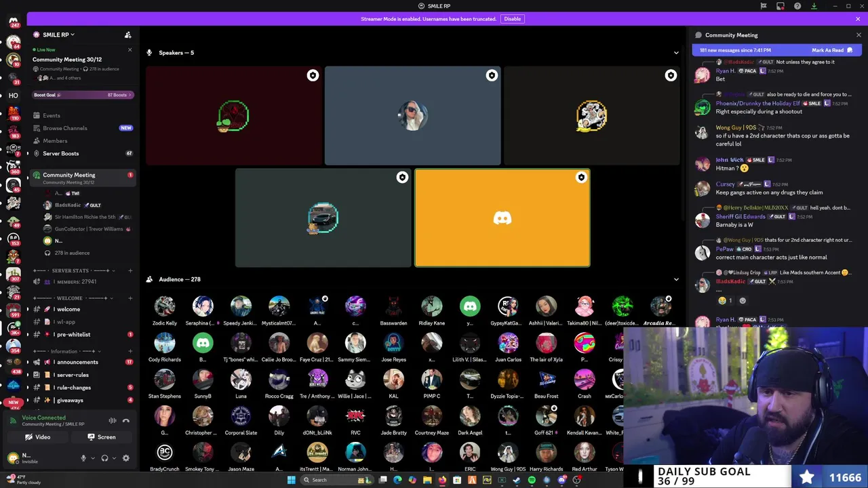This screenshot has width=868, height=488.
Task: Open Steam from the taskbar
Action: [517, 480]
